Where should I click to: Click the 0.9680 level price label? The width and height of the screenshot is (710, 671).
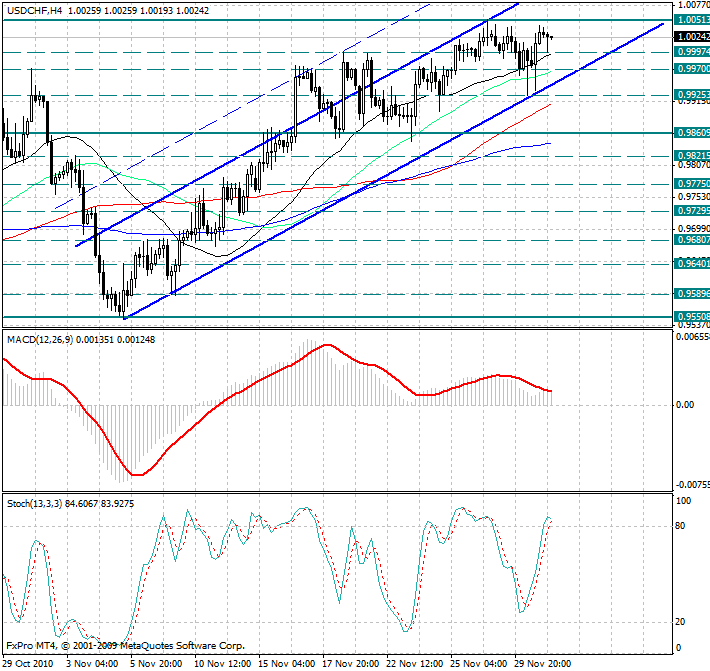(x=692, y=240)
